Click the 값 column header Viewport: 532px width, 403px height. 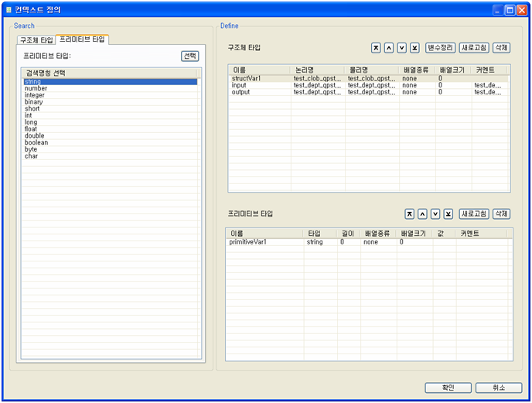click(x=445, y=234)
